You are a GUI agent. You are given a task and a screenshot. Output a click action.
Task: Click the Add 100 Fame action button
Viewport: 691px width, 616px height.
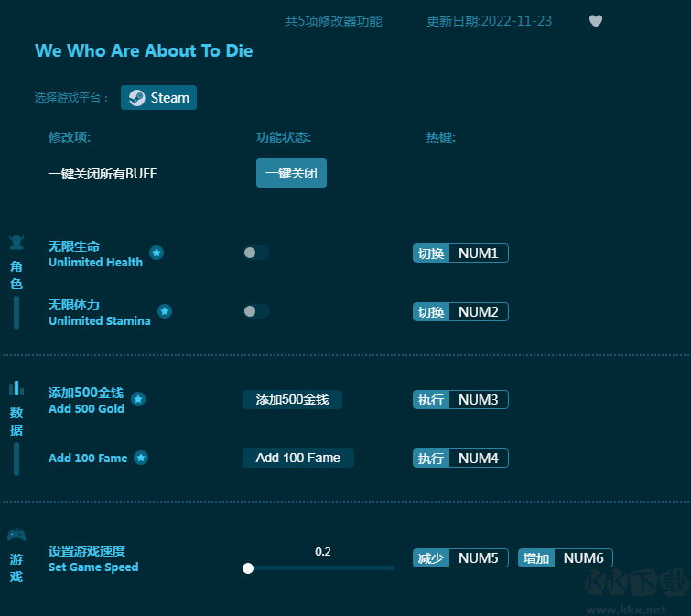(x=297, y=458)
